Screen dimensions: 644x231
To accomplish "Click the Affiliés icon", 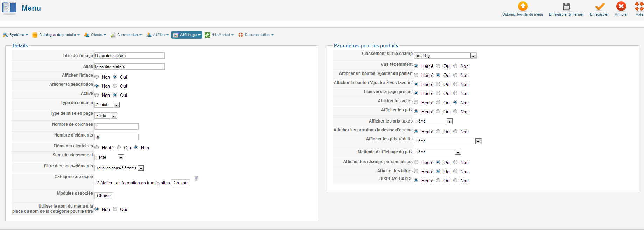I will tap(149, 35).
